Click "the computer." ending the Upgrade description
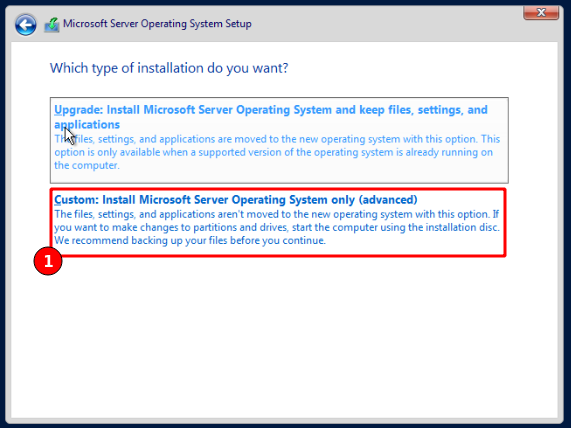This screenshot has height=428, width=571. (x=87, y=165)
